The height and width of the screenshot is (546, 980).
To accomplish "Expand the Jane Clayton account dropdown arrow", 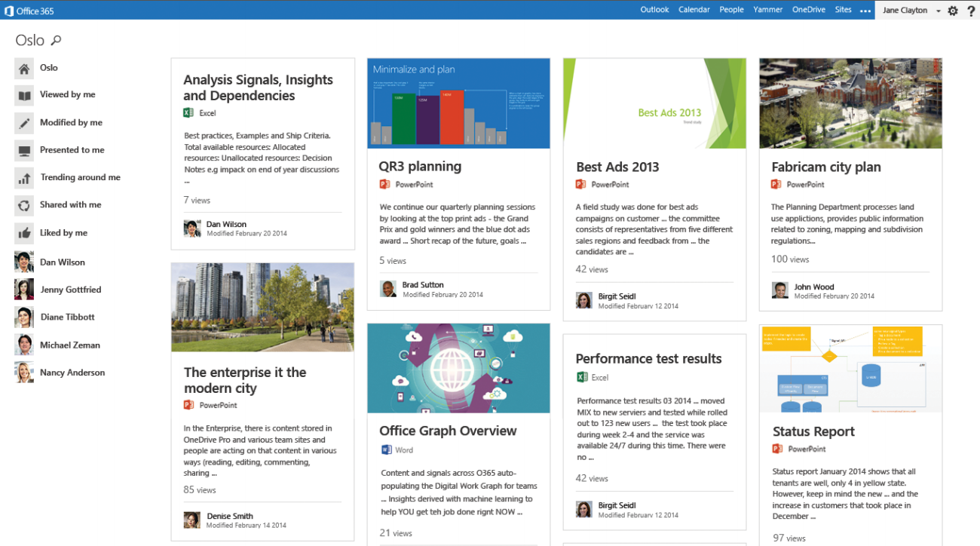I will coord(939,11).
